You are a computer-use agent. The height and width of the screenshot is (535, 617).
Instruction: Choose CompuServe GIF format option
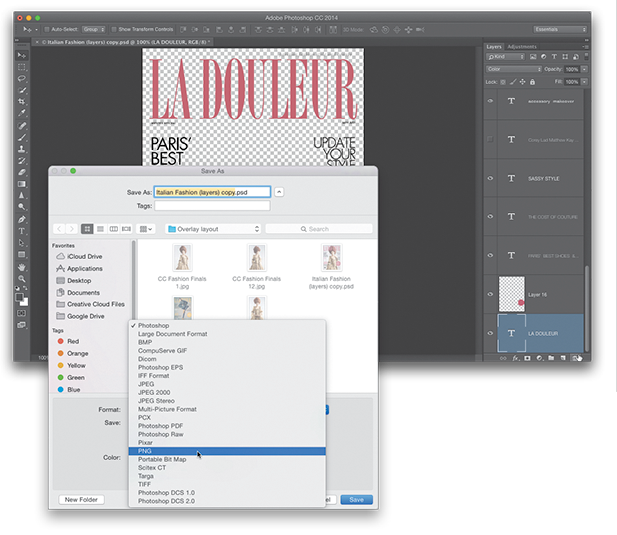(x=227, y=351)
